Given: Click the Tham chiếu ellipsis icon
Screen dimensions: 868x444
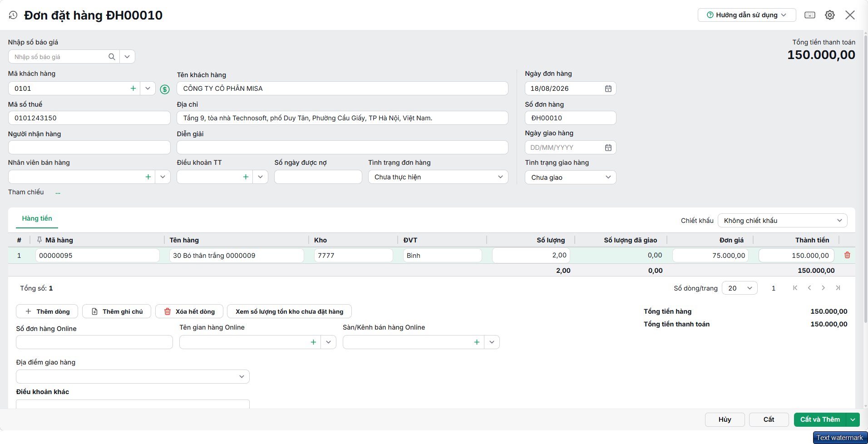Looking at the screenshot, I should [x=58, y=193].
